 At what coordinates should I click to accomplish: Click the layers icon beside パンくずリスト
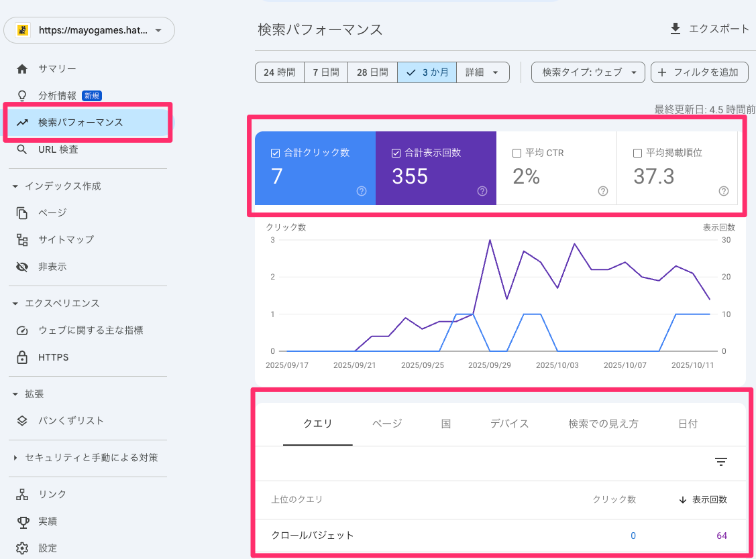(22, 420)
